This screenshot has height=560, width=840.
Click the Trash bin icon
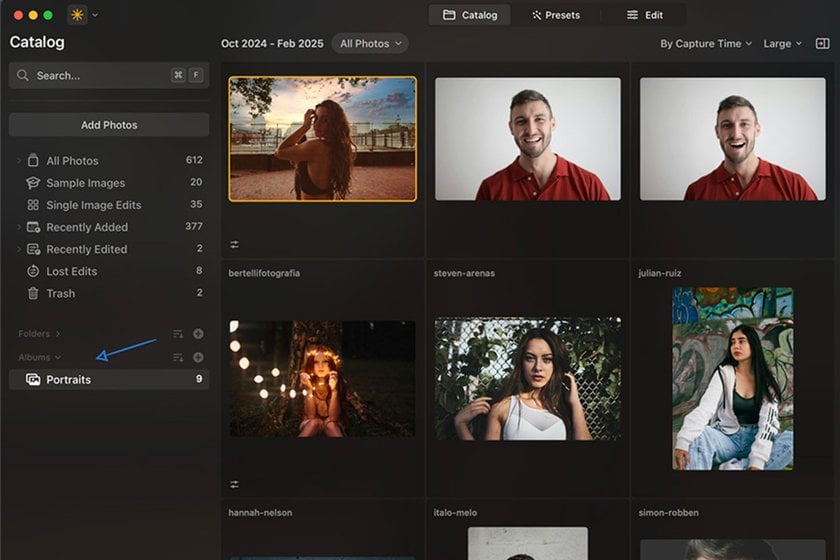(33, 293)
